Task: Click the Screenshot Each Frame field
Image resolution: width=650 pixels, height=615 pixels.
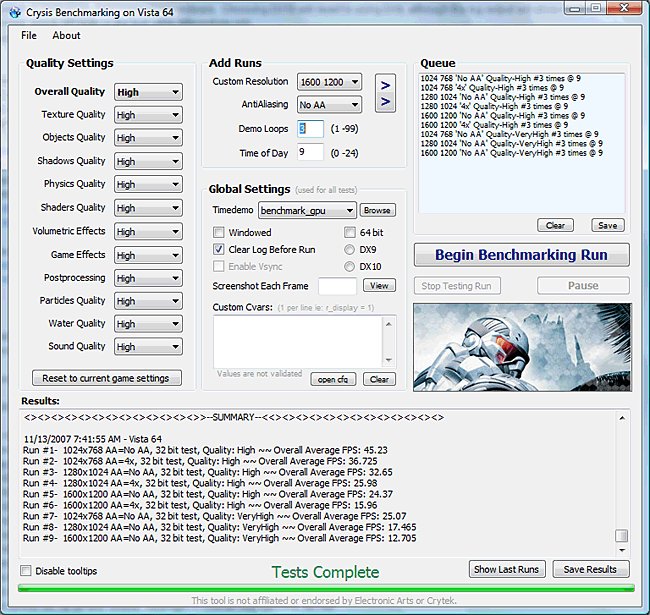Action: pyautogui.click(x=337, y=286)
